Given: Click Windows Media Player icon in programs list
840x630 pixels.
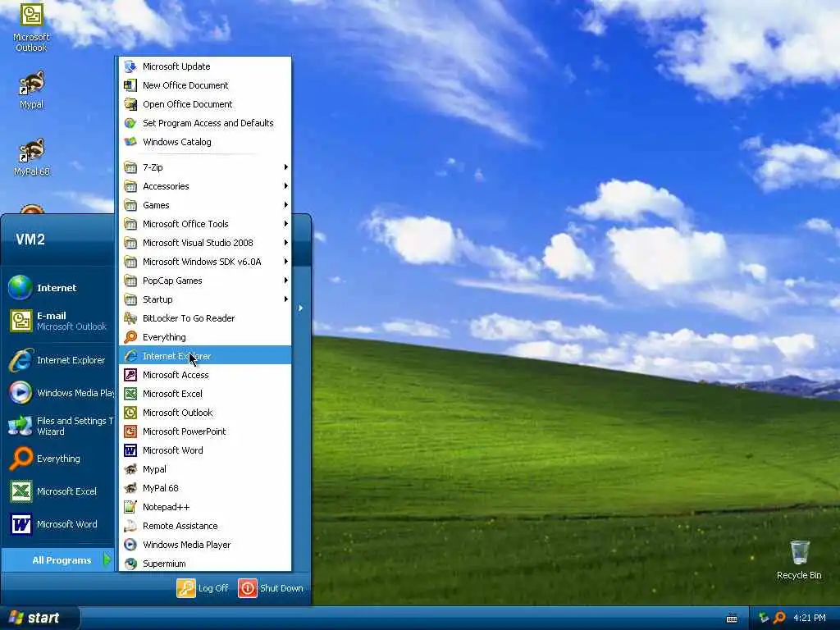Looking at the screenshot, I should click(x=130, y=545).
